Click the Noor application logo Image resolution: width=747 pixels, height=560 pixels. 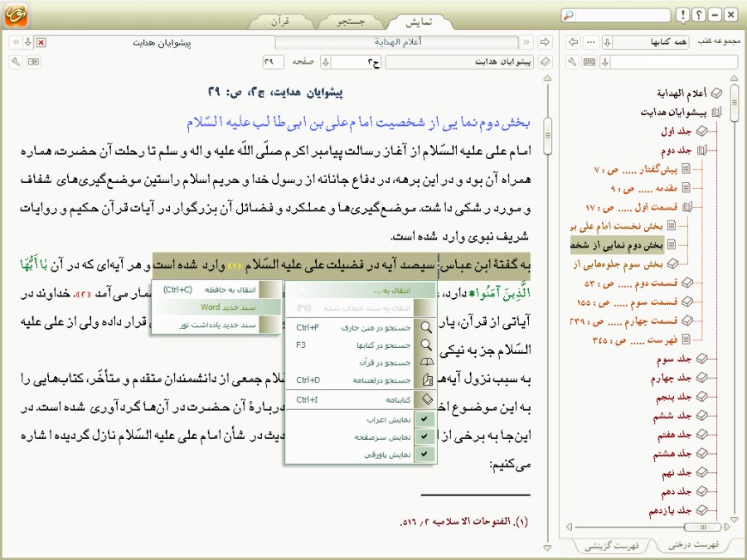(17, 15)
